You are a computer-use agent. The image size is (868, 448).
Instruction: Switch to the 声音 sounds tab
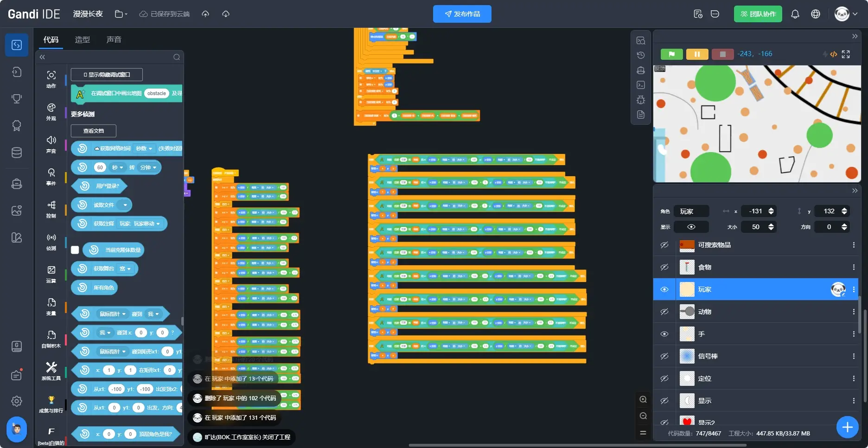pyautogui.click(x=114, y=40)
